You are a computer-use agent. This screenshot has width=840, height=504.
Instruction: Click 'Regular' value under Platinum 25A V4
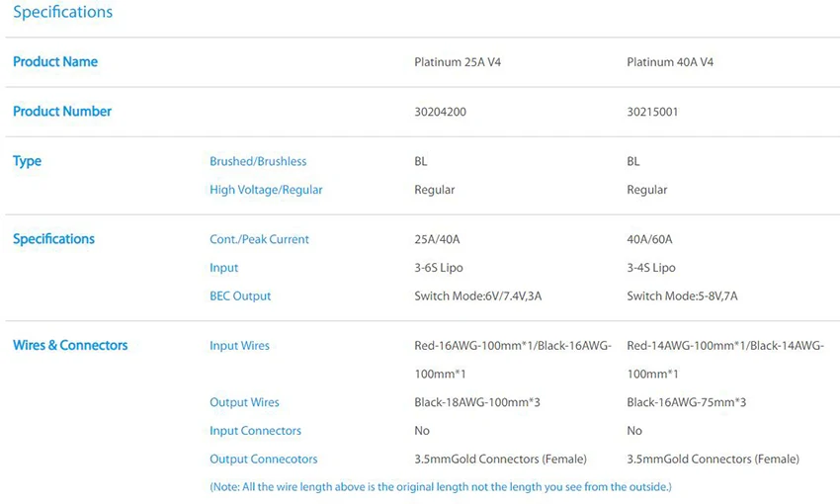435,190
